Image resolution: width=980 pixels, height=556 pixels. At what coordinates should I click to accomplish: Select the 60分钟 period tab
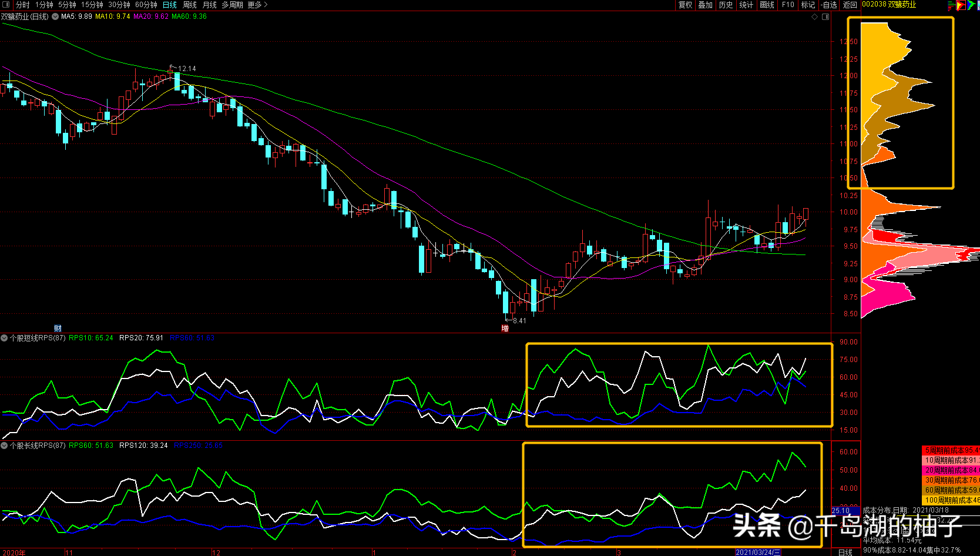coord(146,5)
